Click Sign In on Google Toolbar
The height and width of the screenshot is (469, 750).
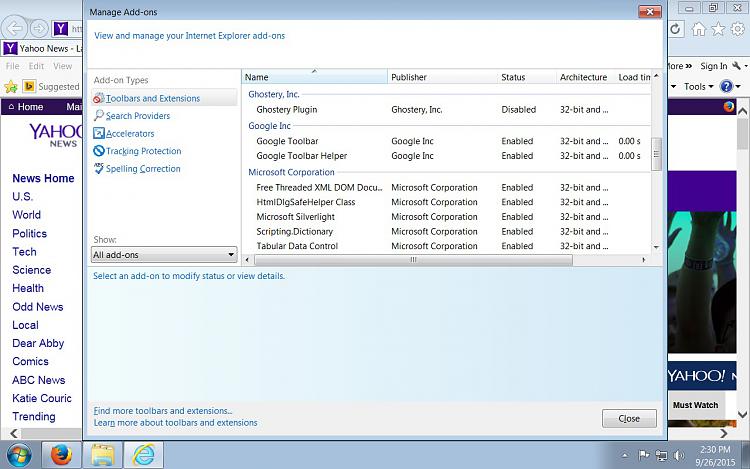point(714,66)
